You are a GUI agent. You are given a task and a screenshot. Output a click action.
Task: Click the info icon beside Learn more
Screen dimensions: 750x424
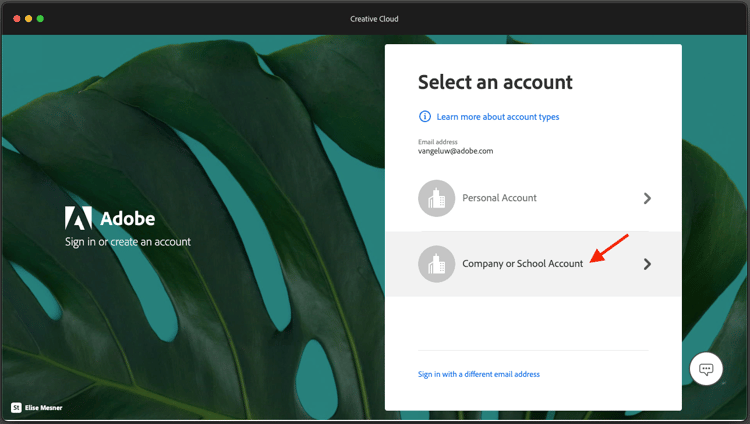[x=425, y=116]
